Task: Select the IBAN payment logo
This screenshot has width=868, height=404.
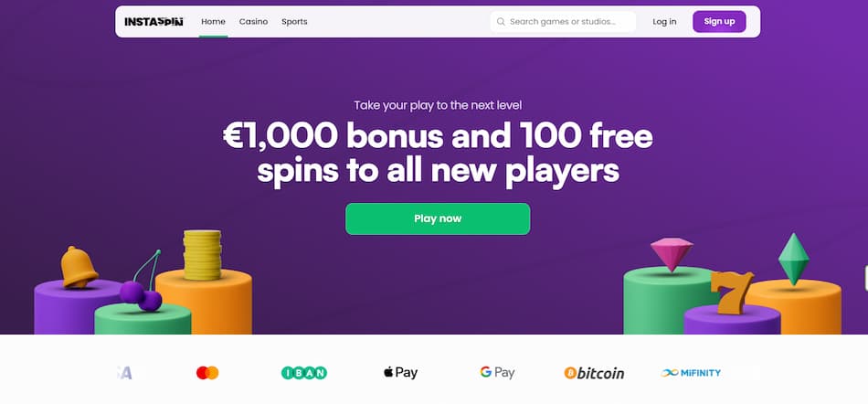Action: click(x=304, y=373)
